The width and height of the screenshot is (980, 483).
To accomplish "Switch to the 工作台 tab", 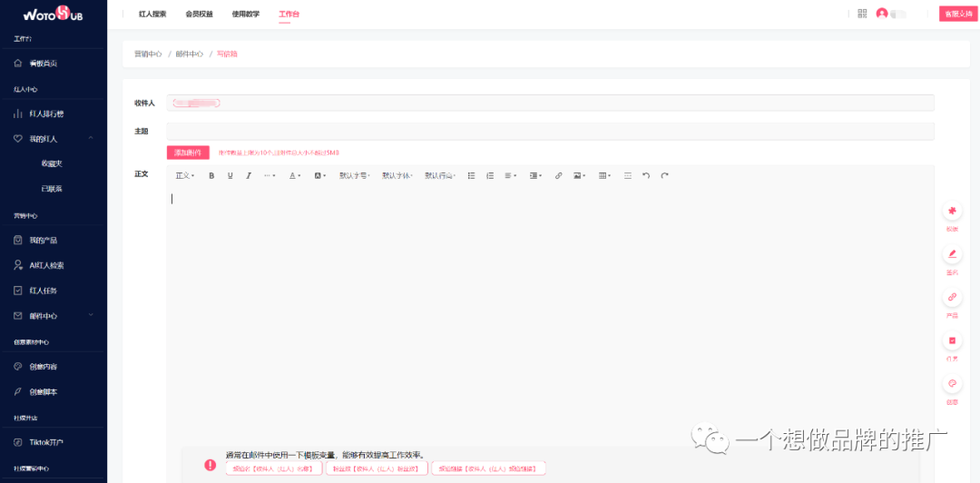I will [x=289, y=14].
